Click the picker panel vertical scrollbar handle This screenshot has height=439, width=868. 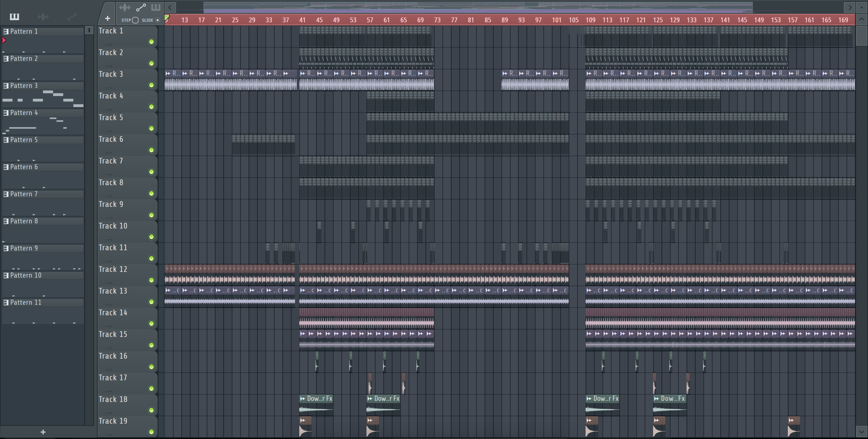click(89, 30)
